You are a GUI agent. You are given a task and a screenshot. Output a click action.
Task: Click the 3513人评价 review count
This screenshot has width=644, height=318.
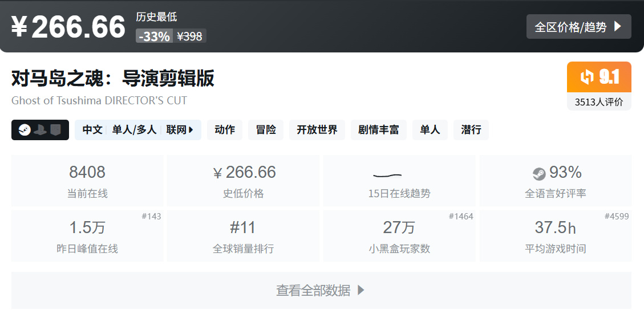pyautogui.click(x=599, y=102)
